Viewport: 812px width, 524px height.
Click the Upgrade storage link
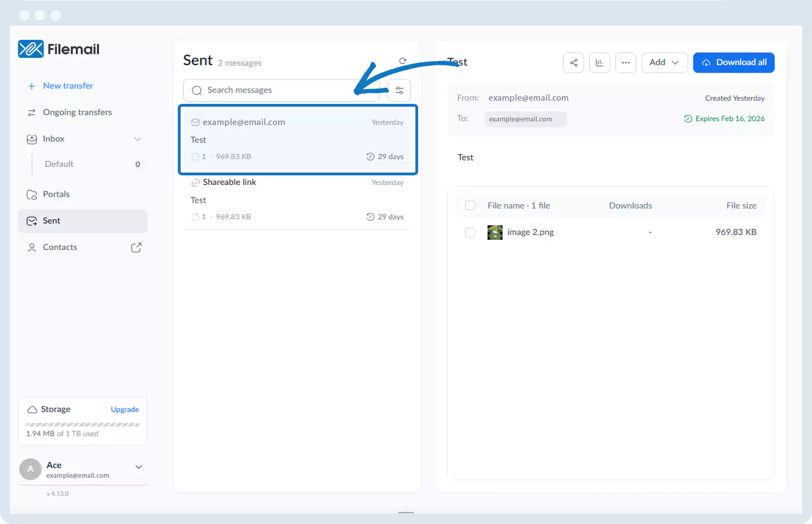click(x=125, y=410)
